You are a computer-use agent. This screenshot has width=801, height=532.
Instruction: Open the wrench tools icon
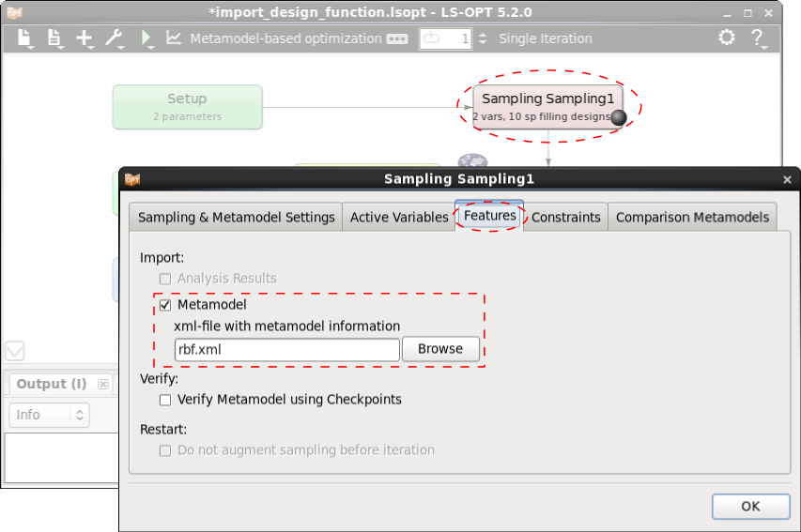[x=114, y=38]
